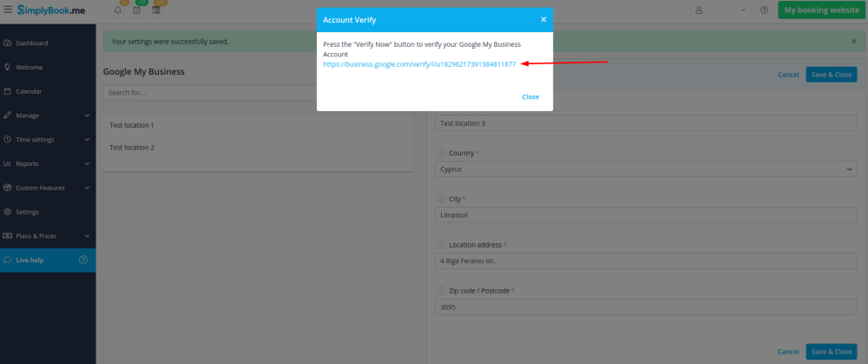This screenshot has width=868, height=364.
Task: Open Calendar from the sidebar
Action: tap(29, 91)
